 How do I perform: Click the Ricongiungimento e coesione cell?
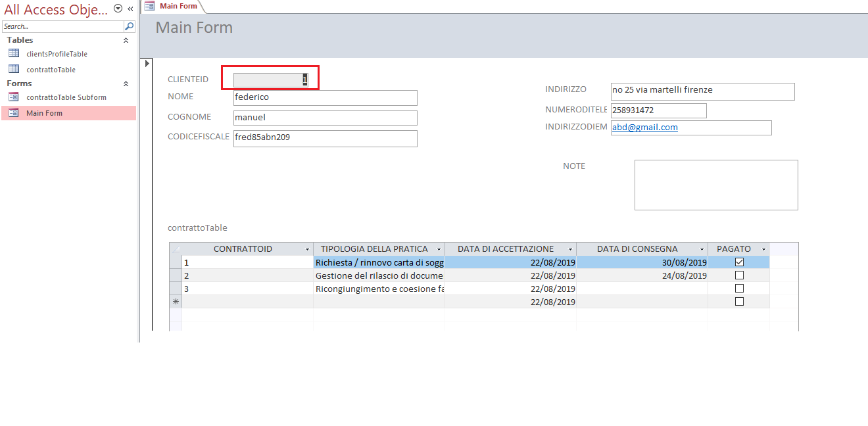point(379,289)
